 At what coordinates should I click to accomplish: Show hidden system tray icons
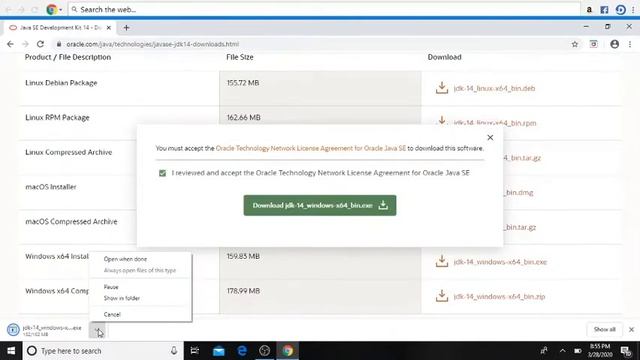[x=562, y=351]
